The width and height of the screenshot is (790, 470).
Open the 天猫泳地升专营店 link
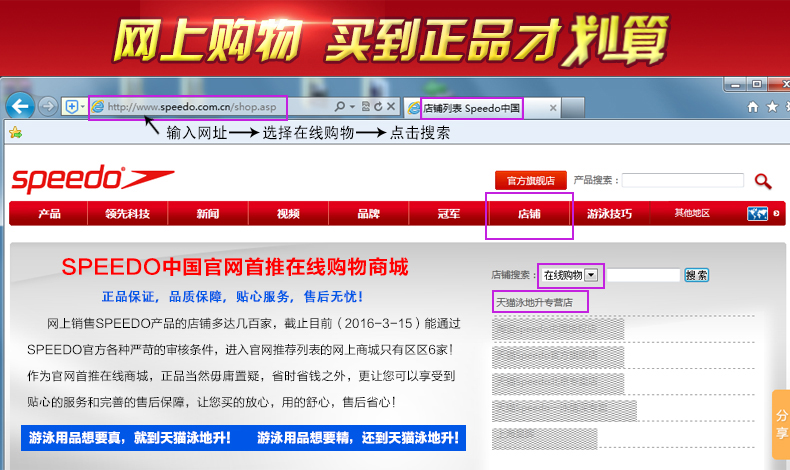(x=534, y=302)
